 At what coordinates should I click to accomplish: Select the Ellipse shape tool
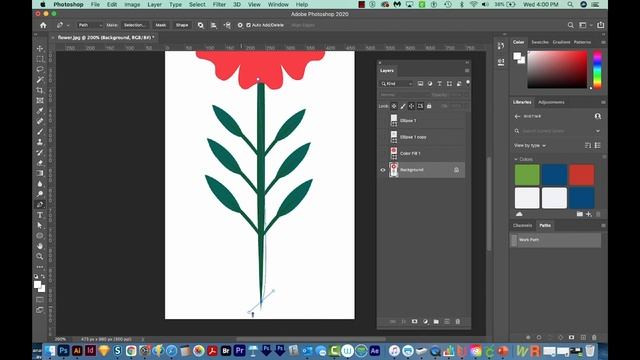click(40, 236)
